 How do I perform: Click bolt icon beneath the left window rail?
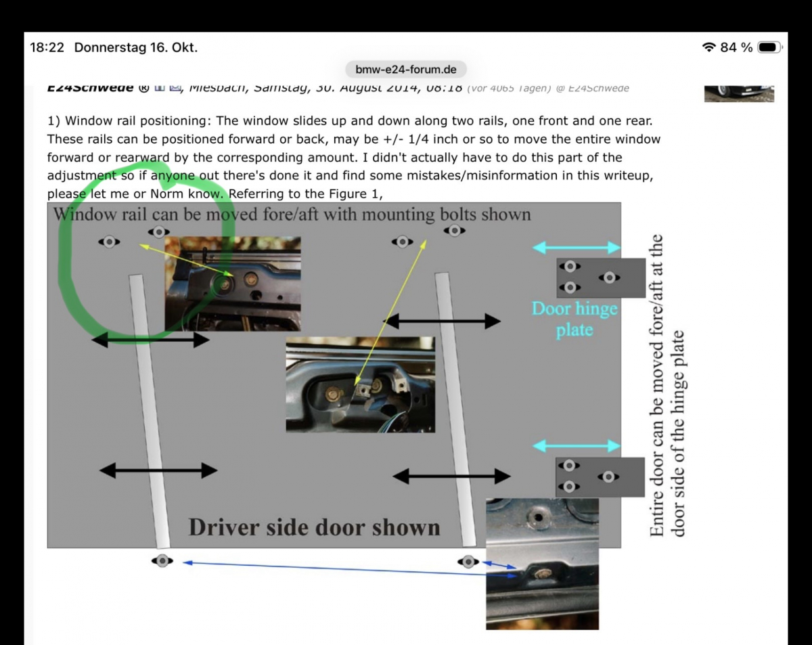pos(162,560)
